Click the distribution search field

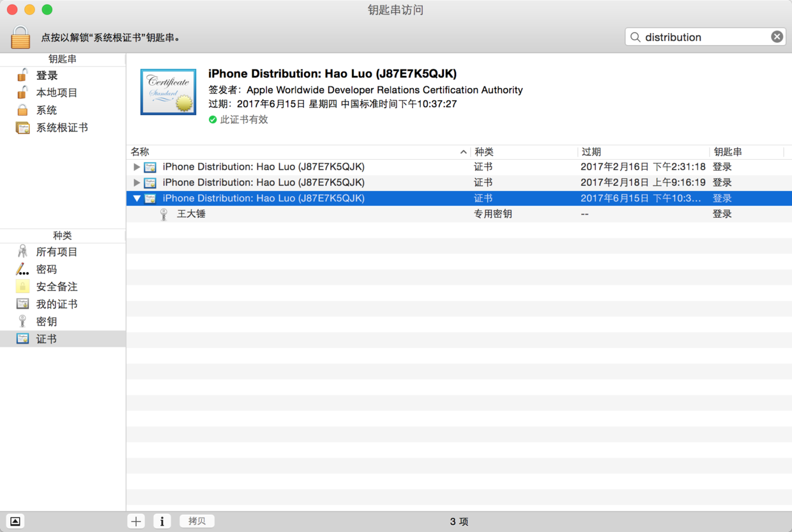705,37
